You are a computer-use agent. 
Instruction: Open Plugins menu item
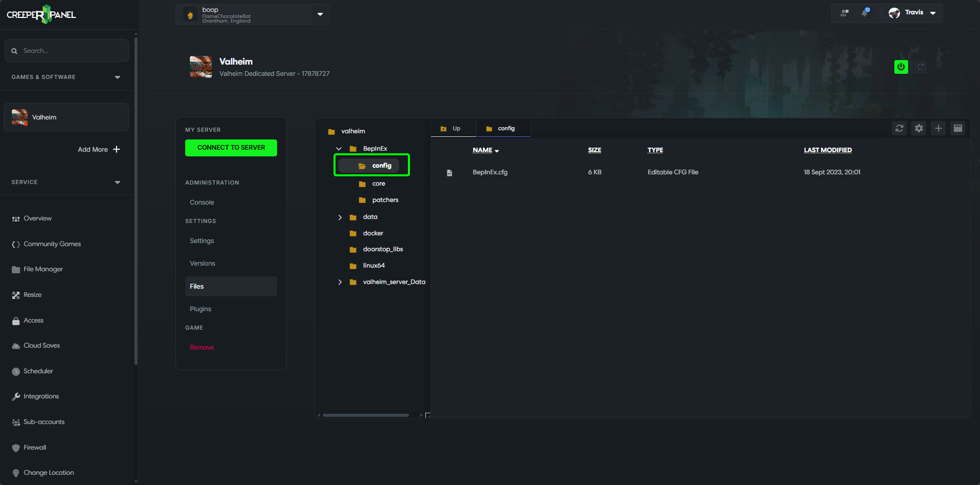click(x=201, y=309)
